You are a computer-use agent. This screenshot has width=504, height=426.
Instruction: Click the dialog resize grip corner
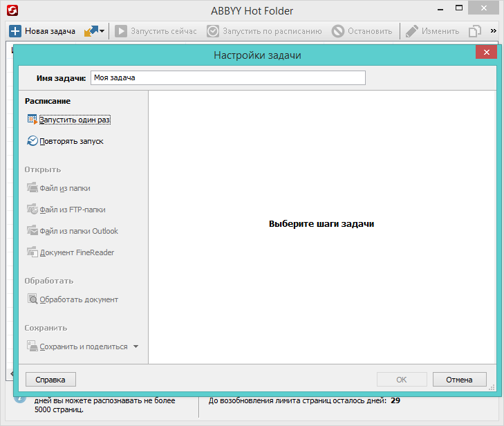492,387
